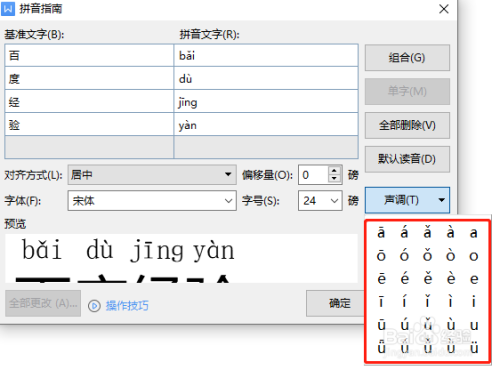Decrease 偏移量 with the down arrow
Screen dimensions: 500x370
[x=334, y=179]
